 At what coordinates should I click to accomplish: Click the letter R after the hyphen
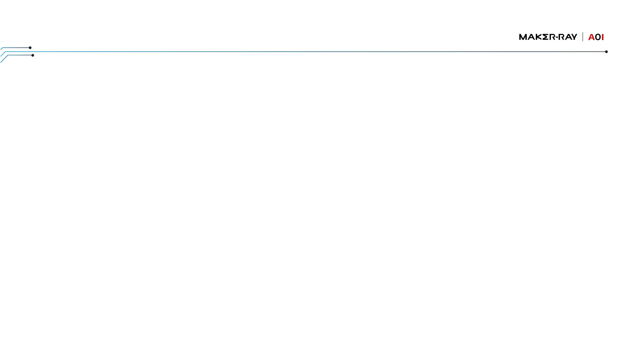point(561,37)
